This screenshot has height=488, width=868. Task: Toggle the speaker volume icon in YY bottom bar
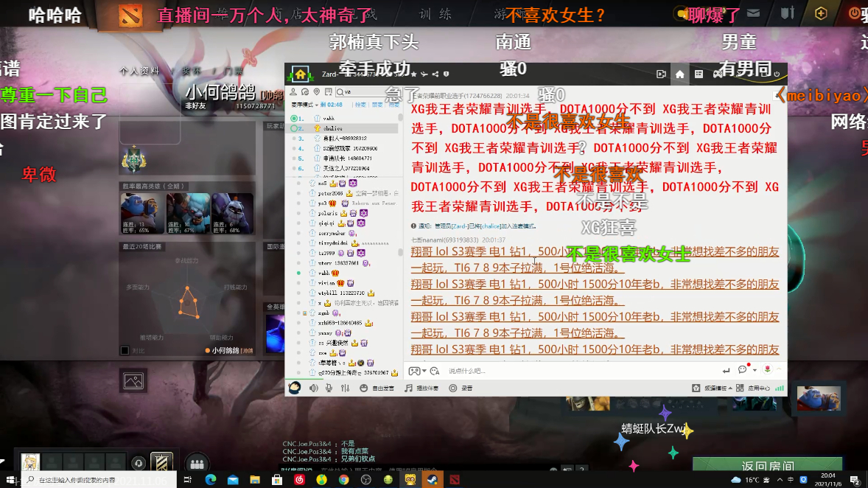pos(313,388)
